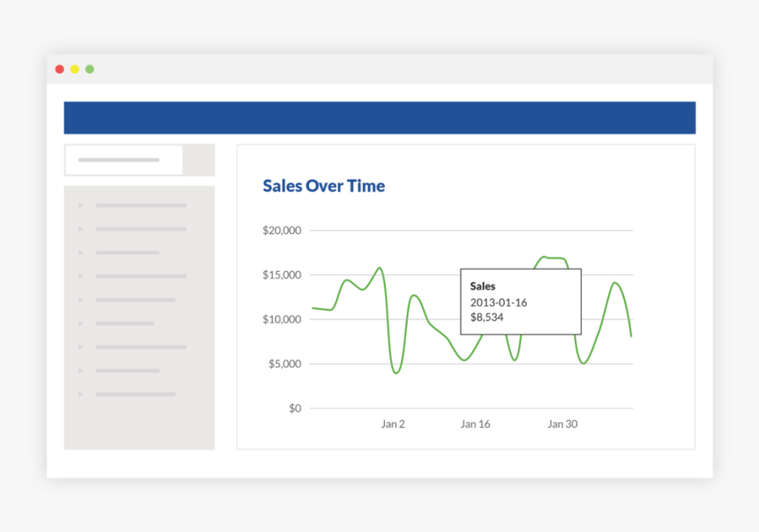Image resolution: width=759 pixels, height=532 pixels.
Task: Toggle the green traffic light window control
Action: [89, 68]
